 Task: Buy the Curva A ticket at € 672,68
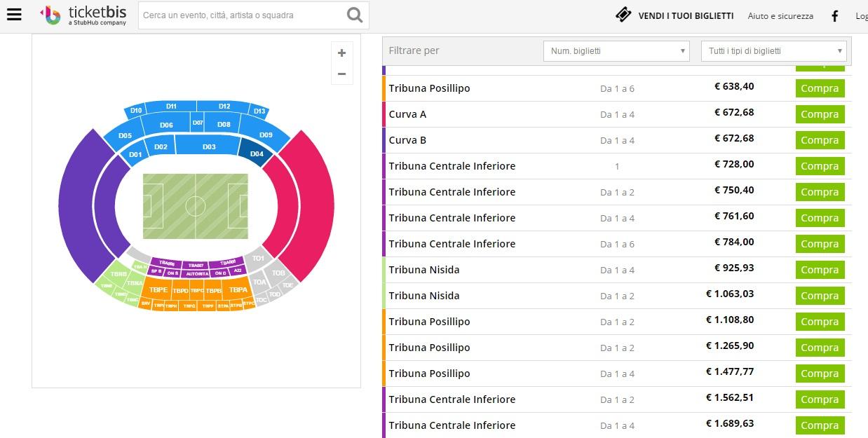click(x=820, y=114)
